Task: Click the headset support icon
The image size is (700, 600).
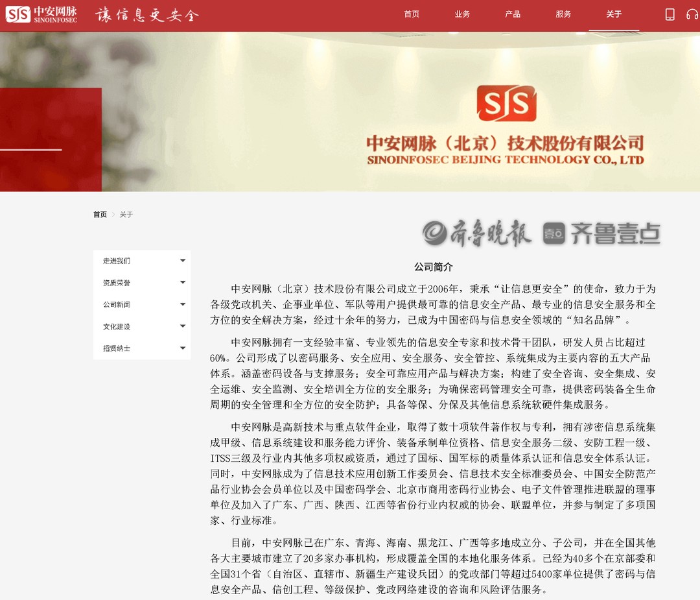Action: [x=692, y=14]
